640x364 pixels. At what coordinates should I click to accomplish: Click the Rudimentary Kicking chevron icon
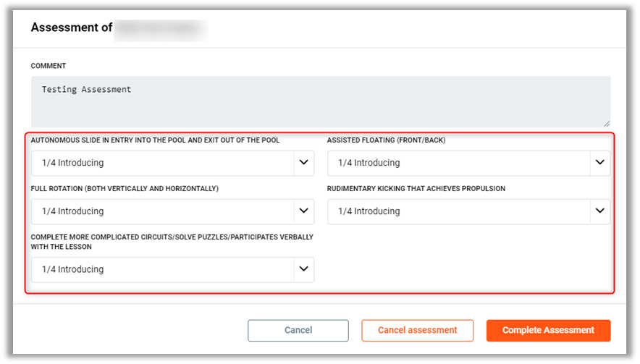[599, 211]
